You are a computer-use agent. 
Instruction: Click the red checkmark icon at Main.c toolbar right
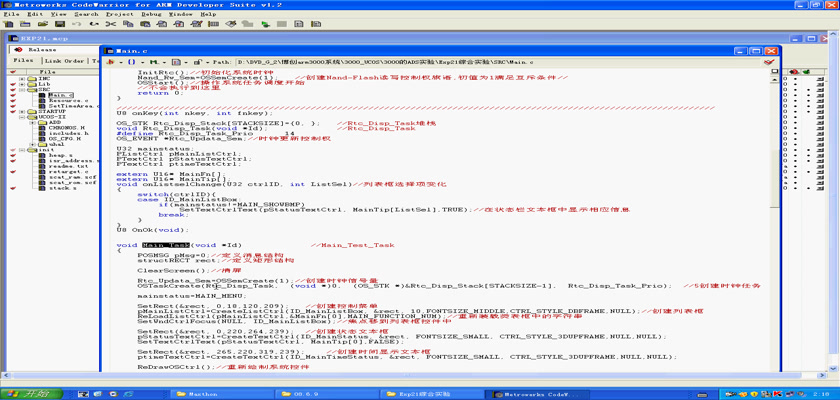pos(770,63)
